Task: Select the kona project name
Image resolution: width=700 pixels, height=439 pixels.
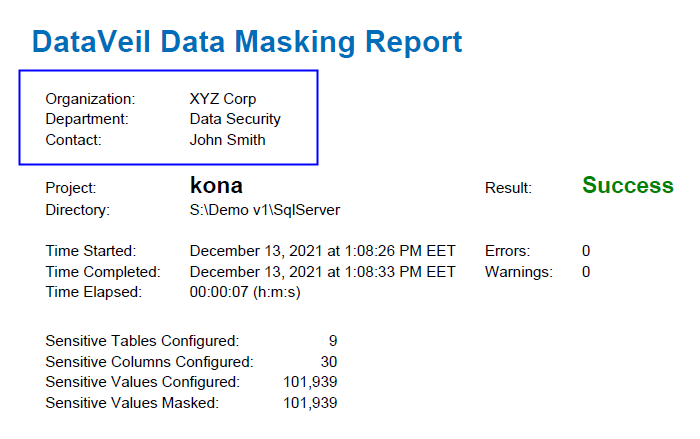Action: tap(216, 185)
